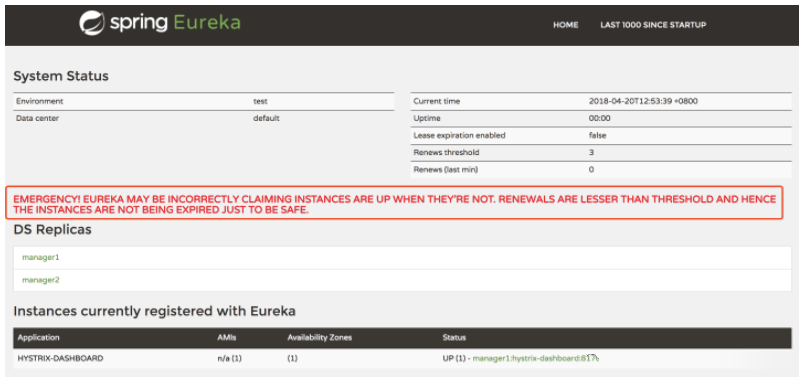
Task: Click the environment value 'test'
Action: tap(260, 101)
